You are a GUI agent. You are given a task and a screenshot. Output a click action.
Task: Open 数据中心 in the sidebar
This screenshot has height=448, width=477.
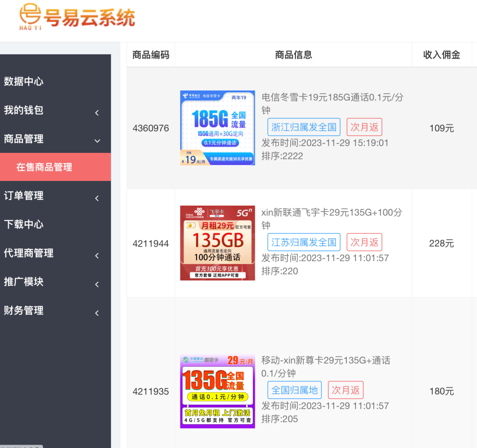24,82
